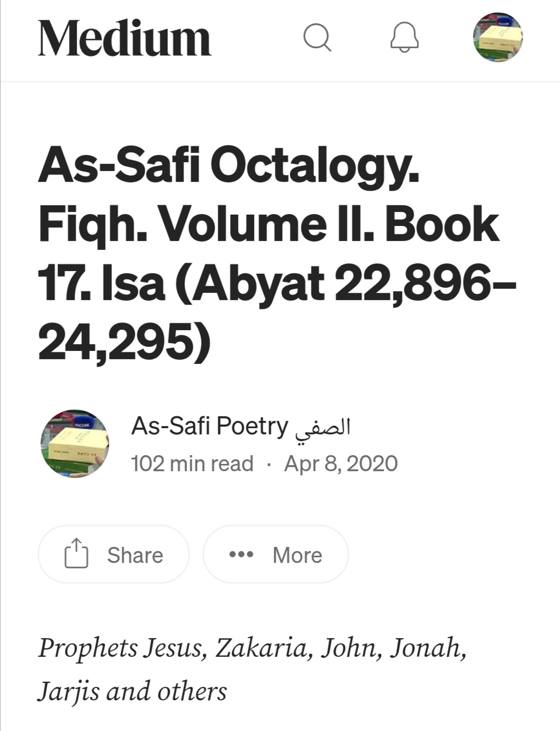
Task: Expand the More options button
Action: pos(275,554)
